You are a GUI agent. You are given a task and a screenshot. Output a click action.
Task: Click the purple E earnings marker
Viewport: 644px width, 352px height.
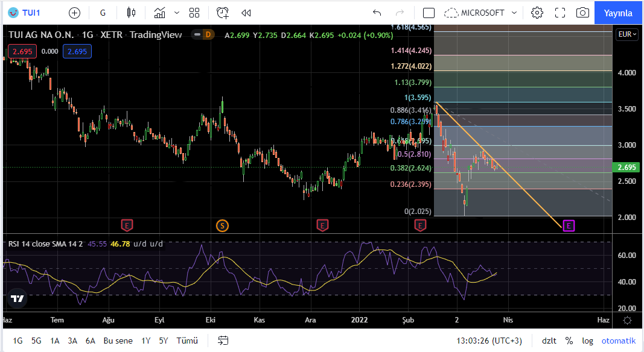tap(569, 225)
